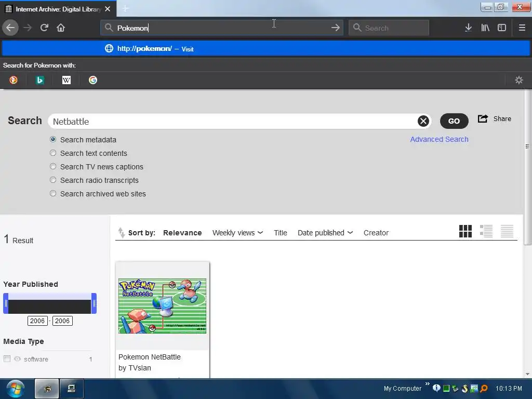Close the Internet Archive tab
Screen dimensions: 532x399
click(x=108, y=9)
